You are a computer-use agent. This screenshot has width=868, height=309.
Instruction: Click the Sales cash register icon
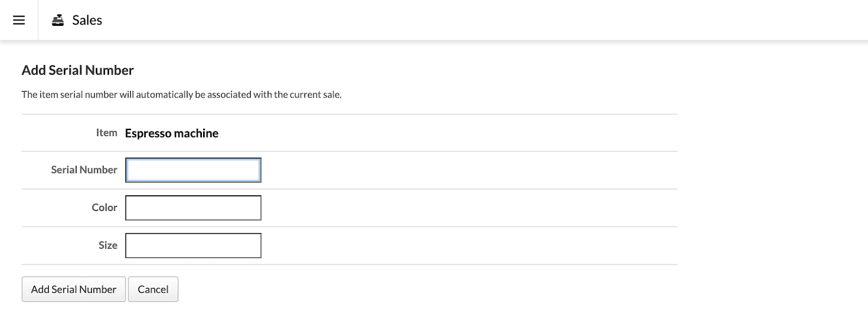coord(58,20)
